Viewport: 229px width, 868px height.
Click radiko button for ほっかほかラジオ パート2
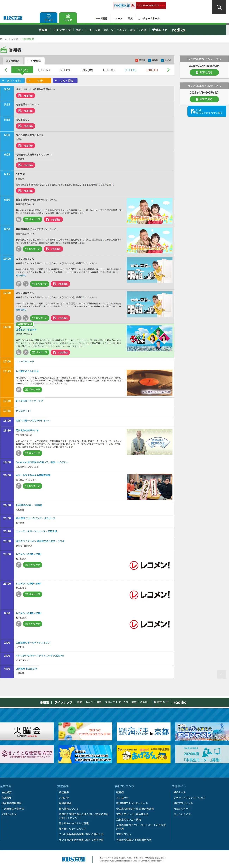point(54,249)
